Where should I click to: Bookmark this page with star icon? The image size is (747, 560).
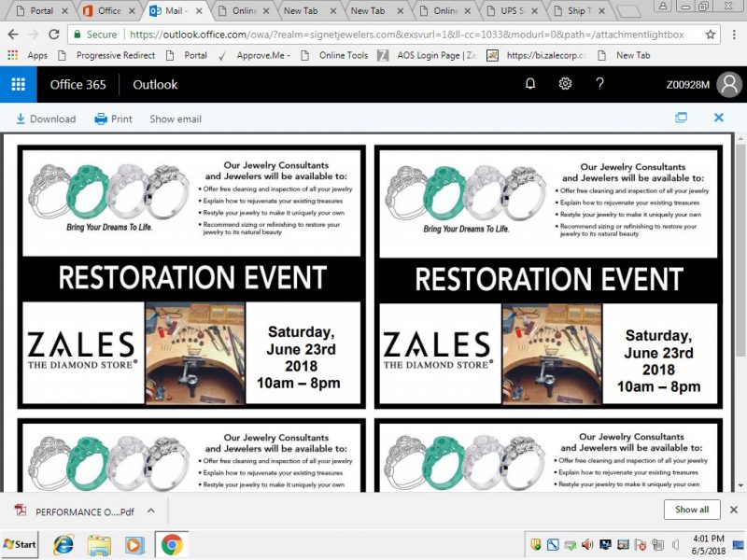(711, 34)
